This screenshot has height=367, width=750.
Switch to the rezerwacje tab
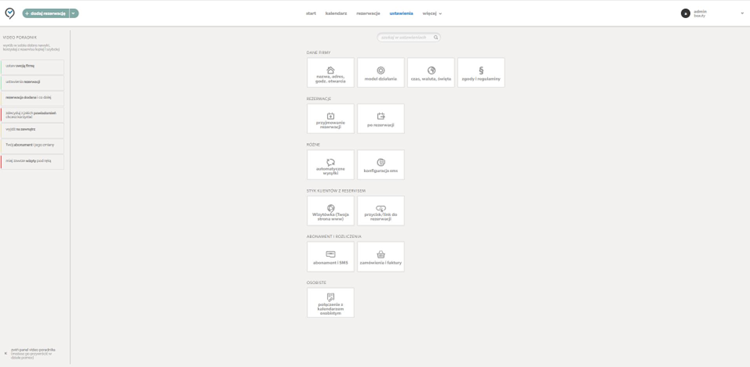tap(368, 13)
